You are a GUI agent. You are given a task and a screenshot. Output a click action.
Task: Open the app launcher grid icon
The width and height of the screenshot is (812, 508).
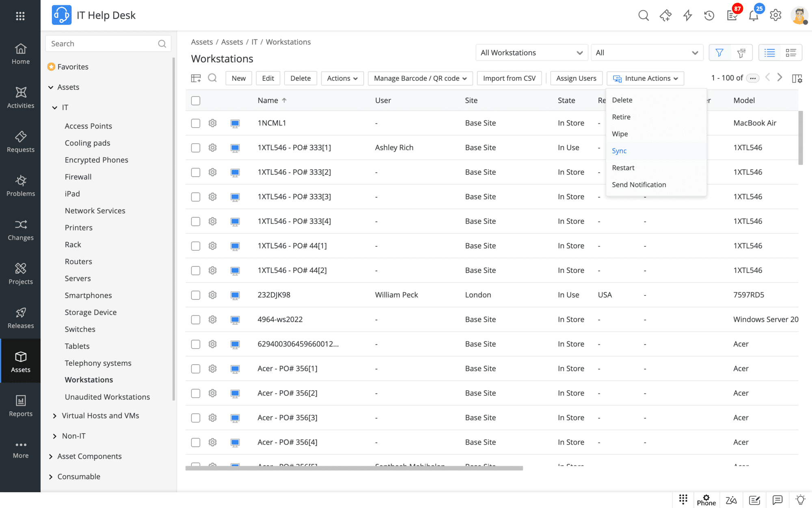click(x=20, y=16)
